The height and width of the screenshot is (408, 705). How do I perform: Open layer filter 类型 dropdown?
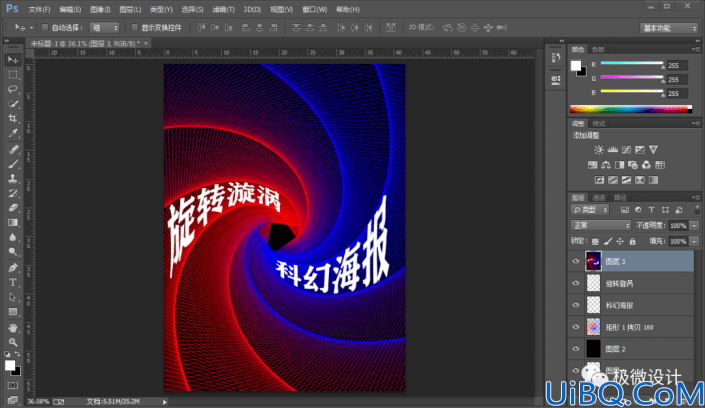click(x=590, y=210)
